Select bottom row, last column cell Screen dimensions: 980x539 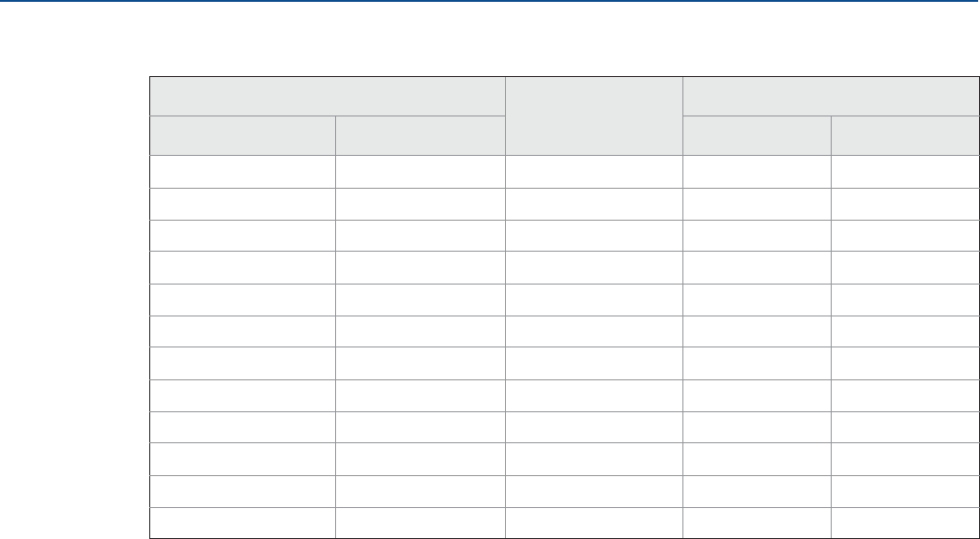(901, 522)
